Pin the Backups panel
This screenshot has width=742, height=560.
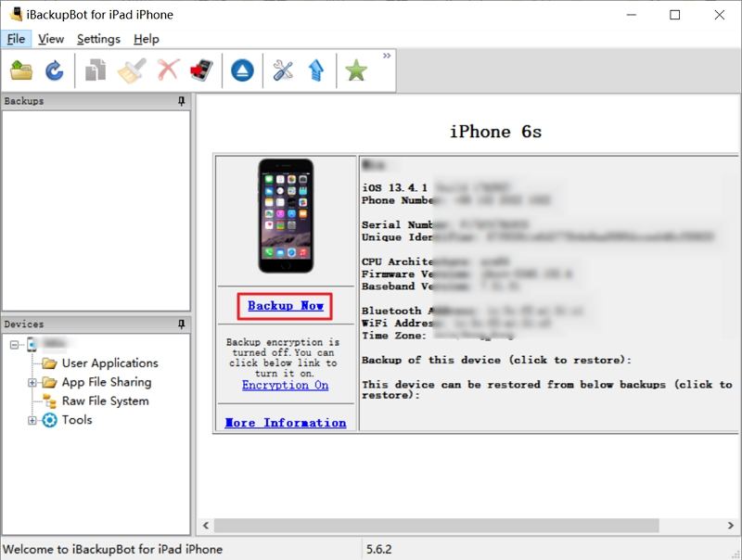[182, 101]
